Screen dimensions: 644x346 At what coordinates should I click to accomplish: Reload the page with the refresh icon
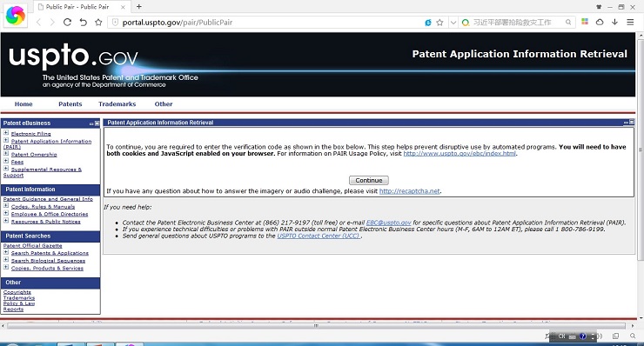point(67,22)
